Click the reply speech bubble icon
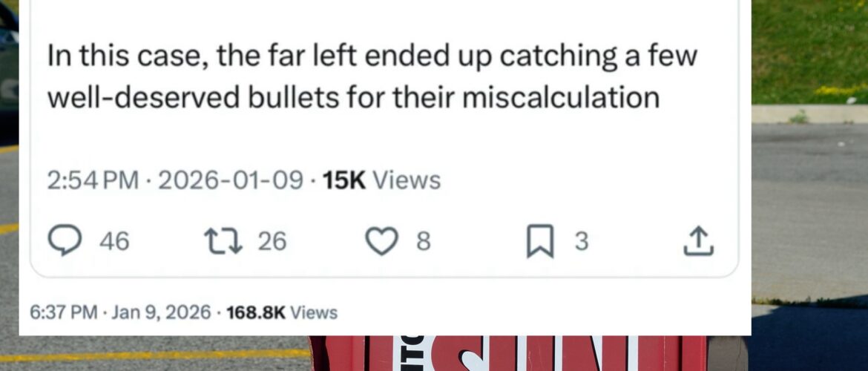 (x=65, y=241)
